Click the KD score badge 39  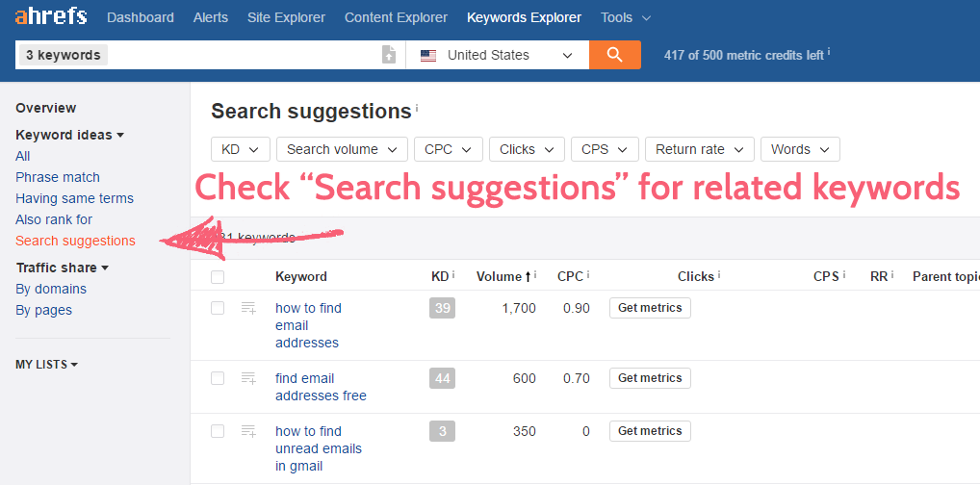pyautogui.click(x=443, y=308)
